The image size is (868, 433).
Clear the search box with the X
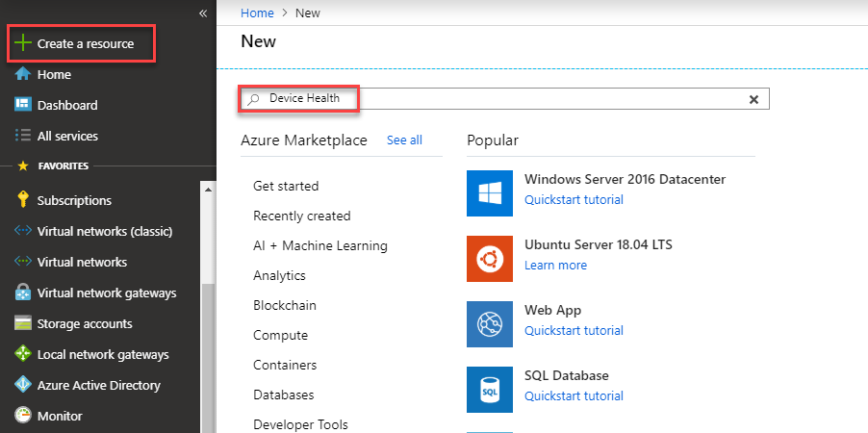[x=753, y=99]
